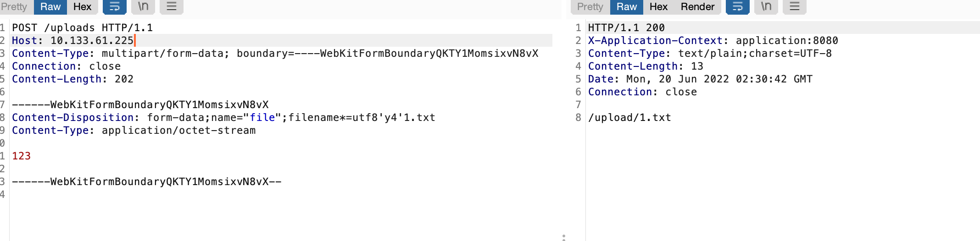The image size is (980, 241).
Task: Open the response Hex tab
Action: (658, 6)
